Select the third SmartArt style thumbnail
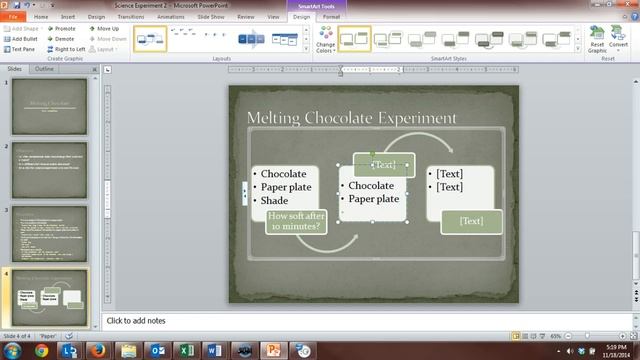The width and height of the screenshot is (640, 360). pyautogui.click(x=422, y=39)
